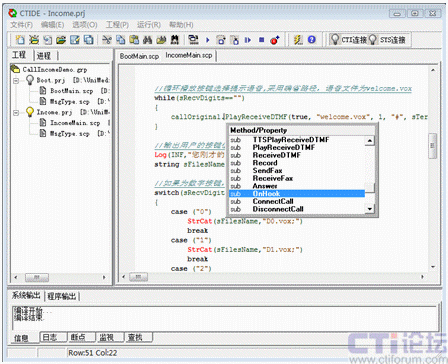Click the method list scroll down arrow
The width and height of the screenshot is (448, 364).
(x=369, y=209)
